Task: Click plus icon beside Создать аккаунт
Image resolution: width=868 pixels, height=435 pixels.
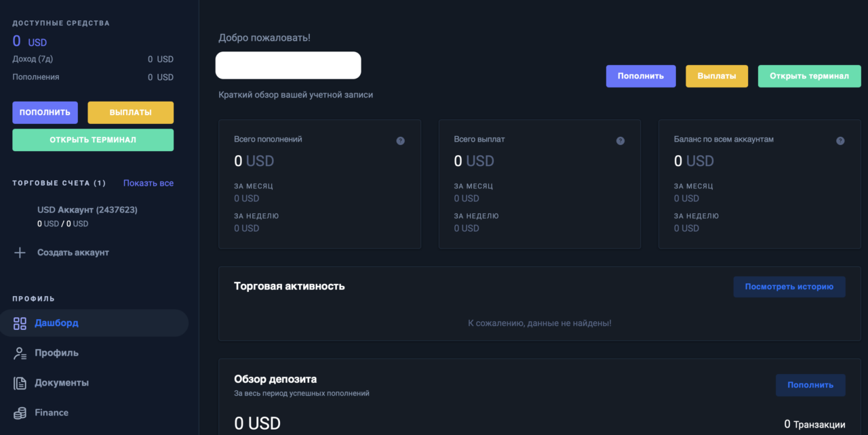Action: click(20, 253)
